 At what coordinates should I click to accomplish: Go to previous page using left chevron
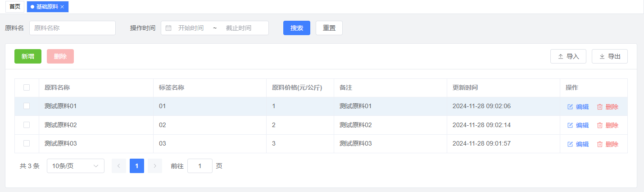click(119, 166)
